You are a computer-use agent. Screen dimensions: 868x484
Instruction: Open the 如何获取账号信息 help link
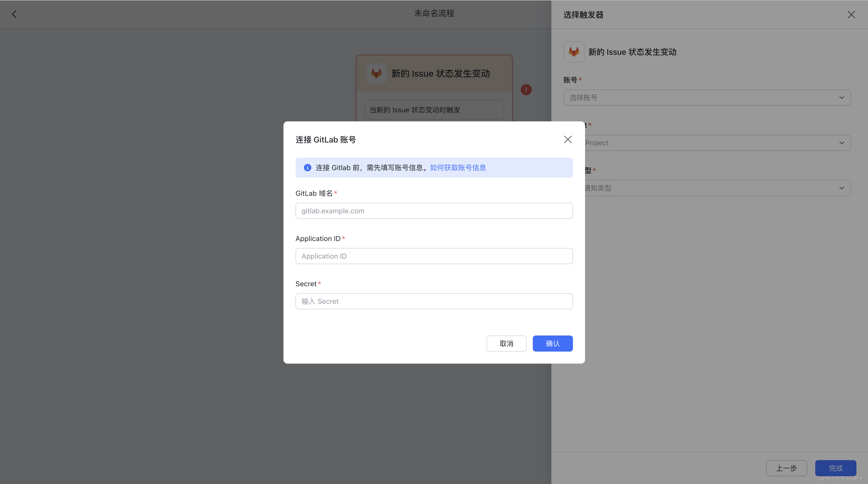tap(458, 168)
